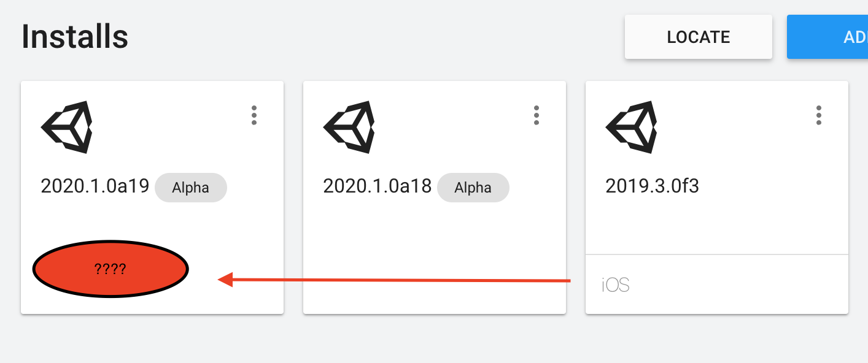Screen dimensions: 868x363
Task: Click the divider line above the iOS label
Action: click(x=717, y=254)
